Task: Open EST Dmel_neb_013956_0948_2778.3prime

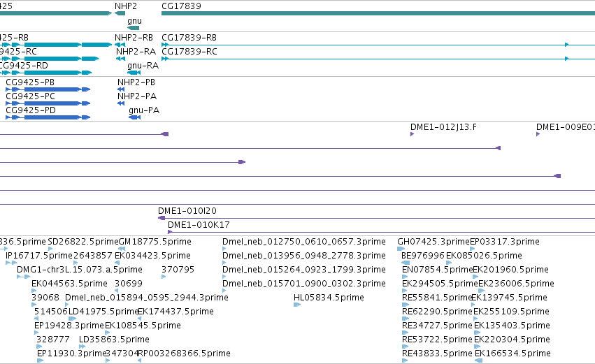Action: (x=304, y=256)
